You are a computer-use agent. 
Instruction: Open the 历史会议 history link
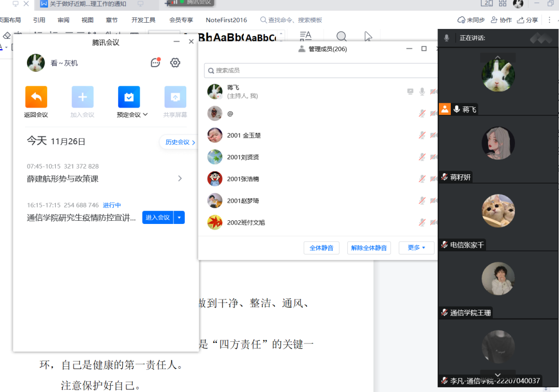(x=180, y=142)
